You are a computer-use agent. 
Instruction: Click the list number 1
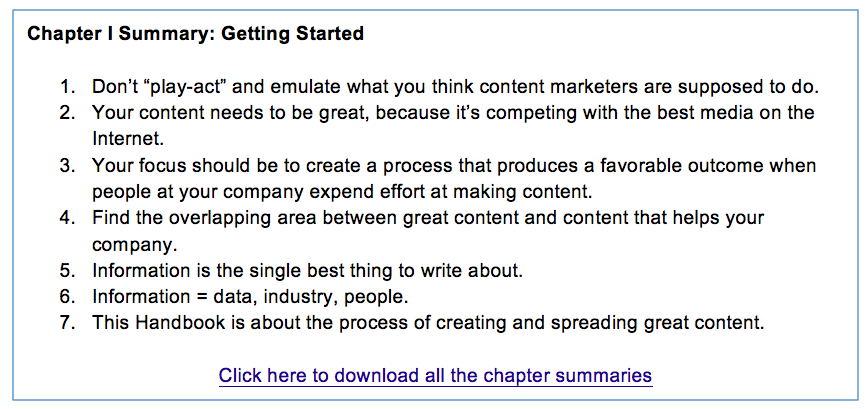click(68, 83)
